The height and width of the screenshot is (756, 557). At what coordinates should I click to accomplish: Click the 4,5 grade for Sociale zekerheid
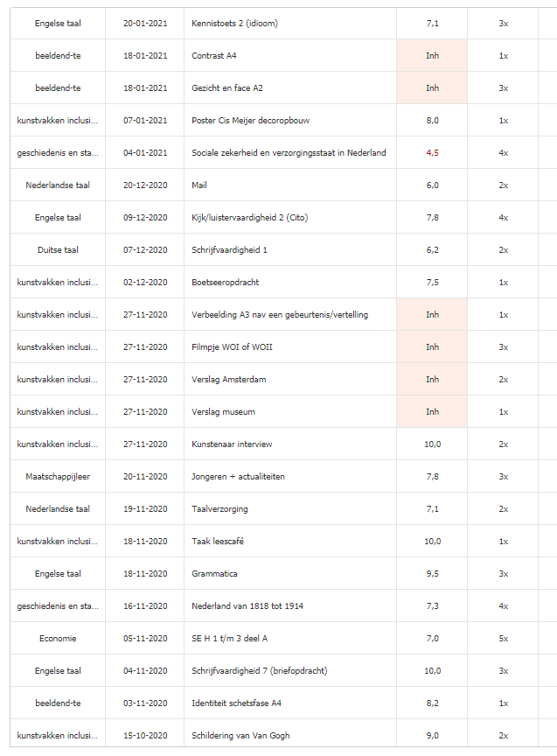pos(432,152)
